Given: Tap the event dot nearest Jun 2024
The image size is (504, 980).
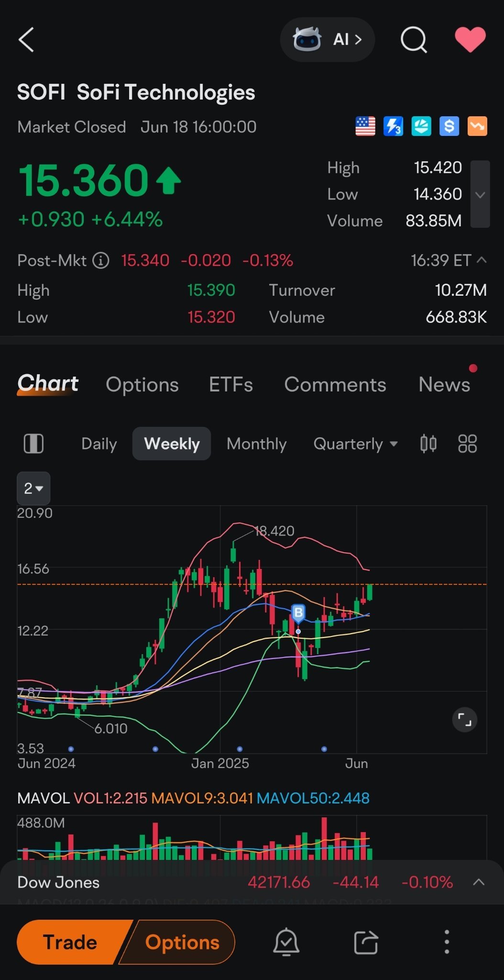Looking at the screenshot, I should tap(71, 749).
